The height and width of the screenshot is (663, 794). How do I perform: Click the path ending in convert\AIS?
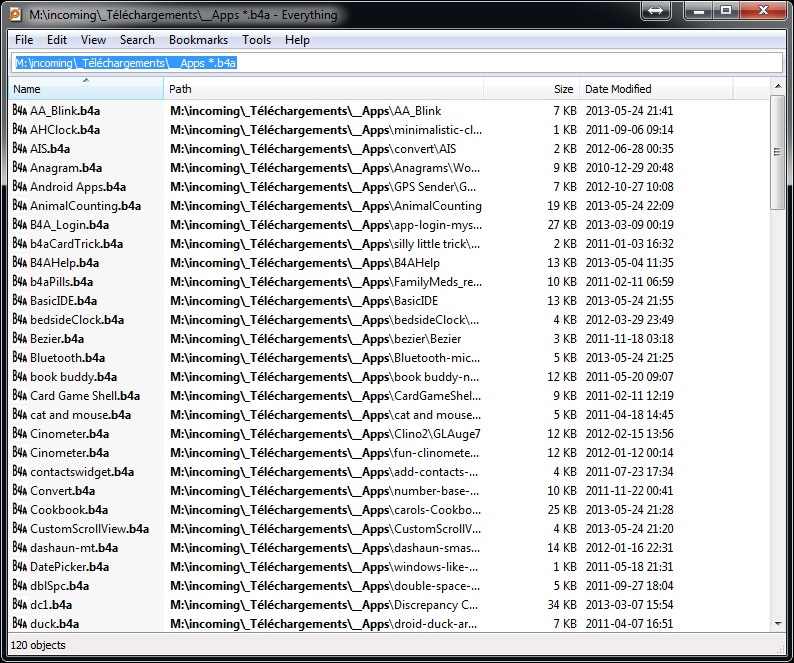pyautogui.click(x=313, y=149)
